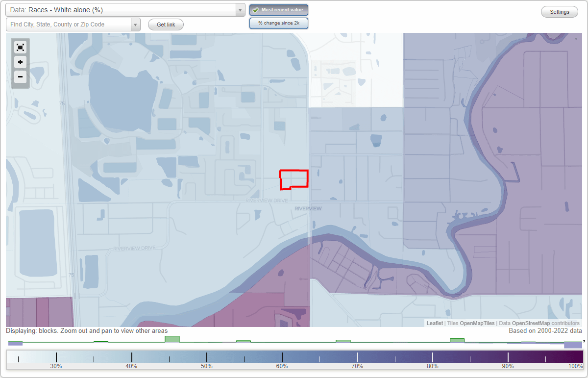Click the Find City, State input field
The image size is (588, 378).
[69, 24]
